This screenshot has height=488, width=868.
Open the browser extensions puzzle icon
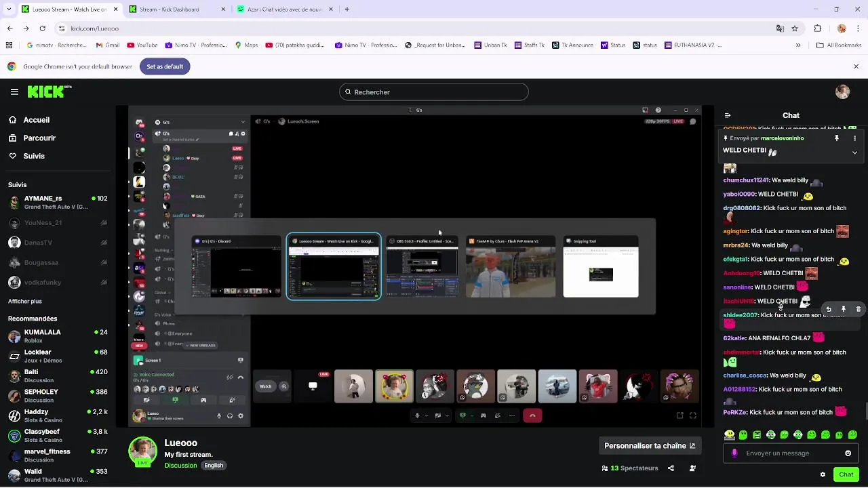pyautogui.click(x=818, y=28)
